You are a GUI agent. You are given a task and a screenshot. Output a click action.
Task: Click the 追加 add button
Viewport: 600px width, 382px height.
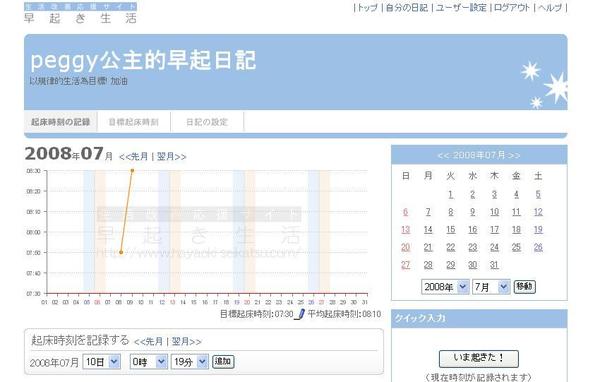pos(223,361)
